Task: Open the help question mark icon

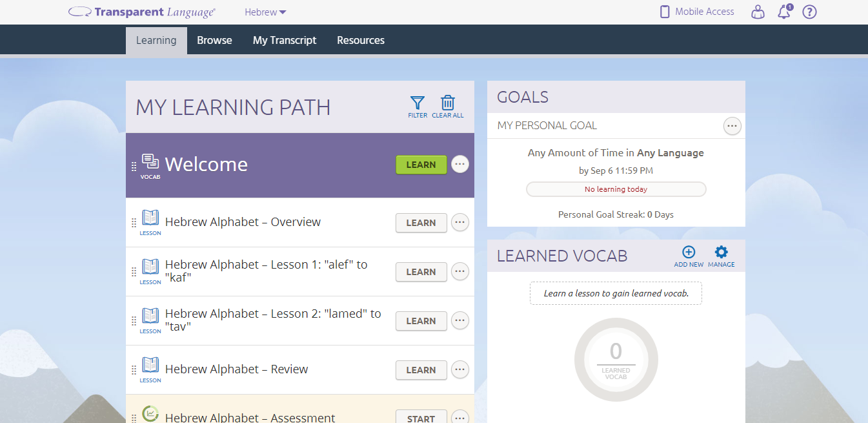Action: pos(809,12)
